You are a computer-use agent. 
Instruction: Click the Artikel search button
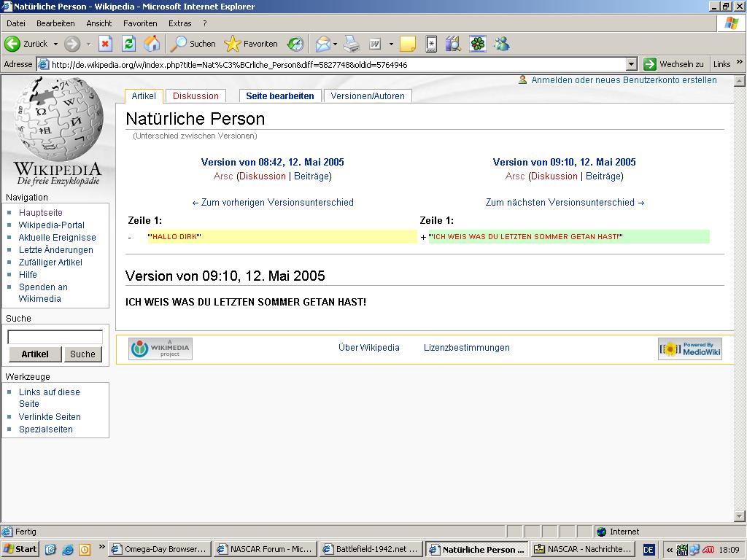click(35, 354)
